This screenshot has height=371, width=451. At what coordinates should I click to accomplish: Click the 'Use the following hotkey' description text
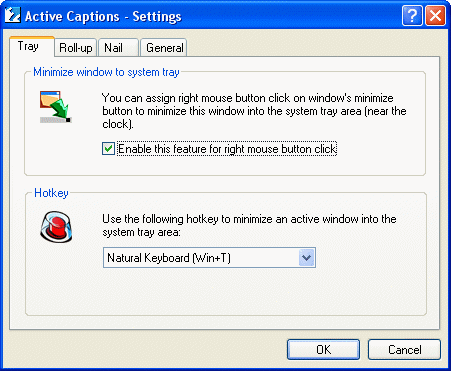pyautogui.click(x=249, y=225)
